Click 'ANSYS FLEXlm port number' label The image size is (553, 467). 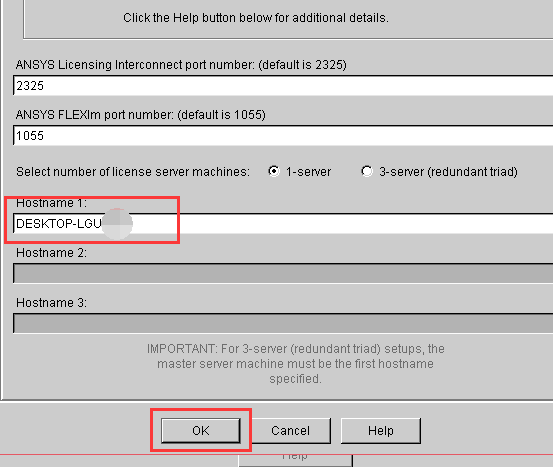[141, 115]
